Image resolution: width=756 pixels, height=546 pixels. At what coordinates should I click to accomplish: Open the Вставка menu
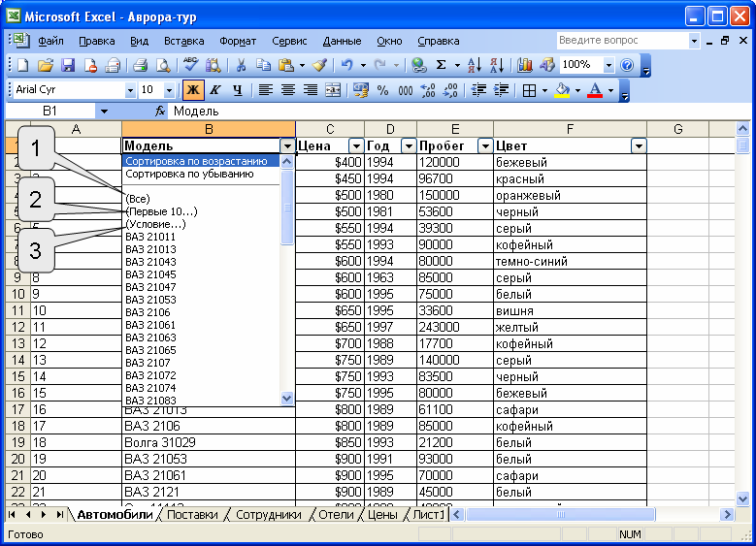pos(184,41)
